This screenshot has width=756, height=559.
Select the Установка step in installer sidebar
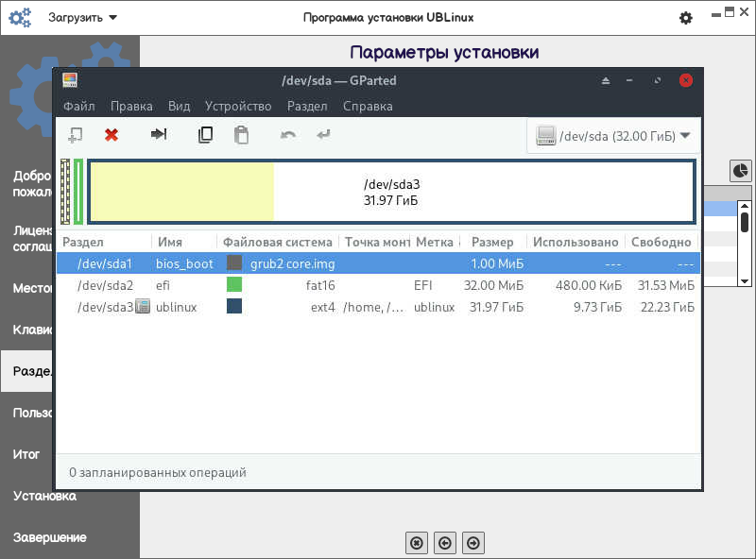(44, 496)
